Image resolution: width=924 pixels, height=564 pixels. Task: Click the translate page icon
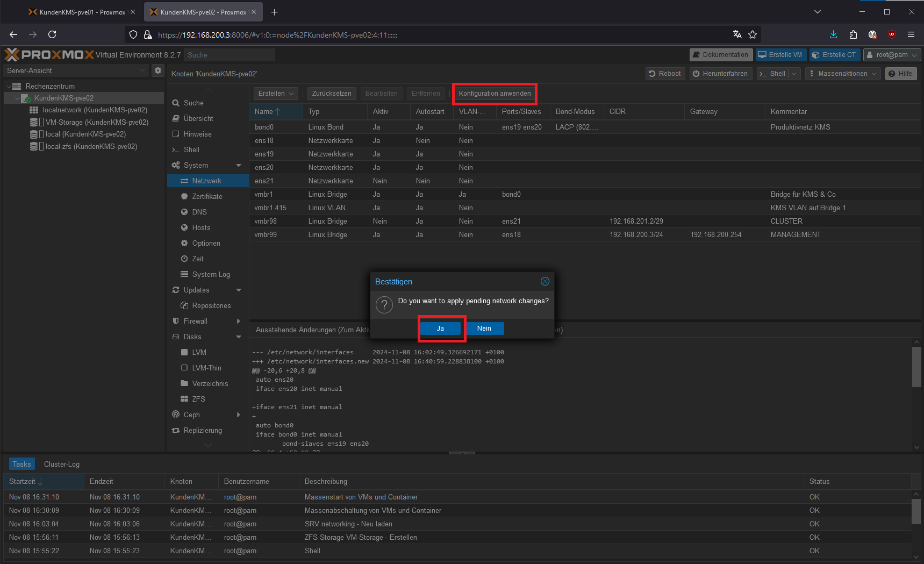737,34
